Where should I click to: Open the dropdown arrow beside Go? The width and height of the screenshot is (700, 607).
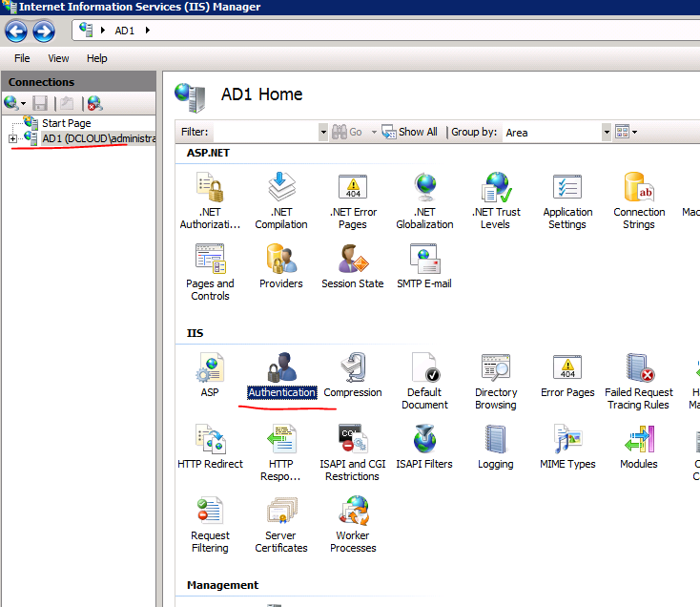(x=374, y=133)
